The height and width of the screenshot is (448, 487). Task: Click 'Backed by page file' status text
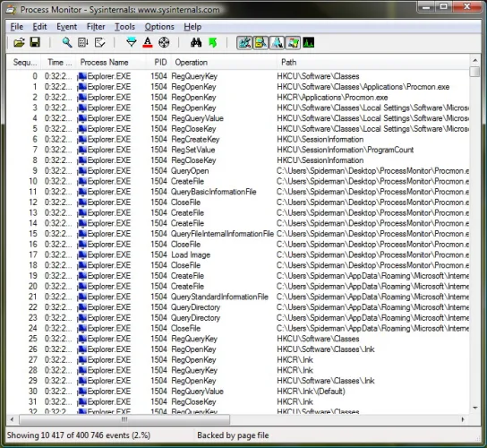pyautogui.click(x=233, y=435)
